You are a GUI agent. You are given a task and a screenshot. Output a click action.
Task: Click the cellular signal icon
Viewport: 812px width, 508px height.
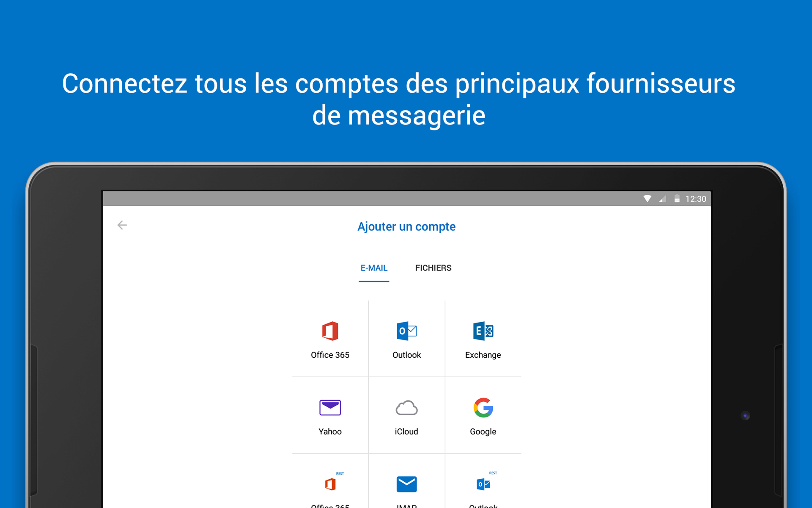662,199
